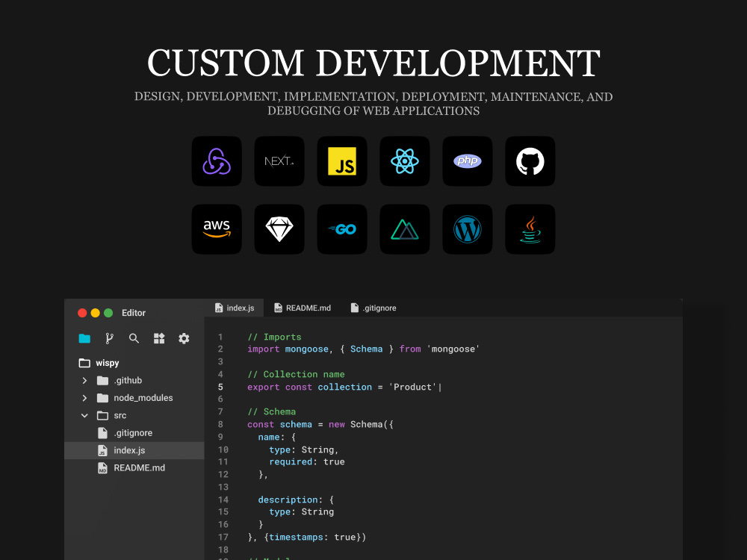Switch to the .gitignore tab
This screenshot has height=560, width=747.
373,308
